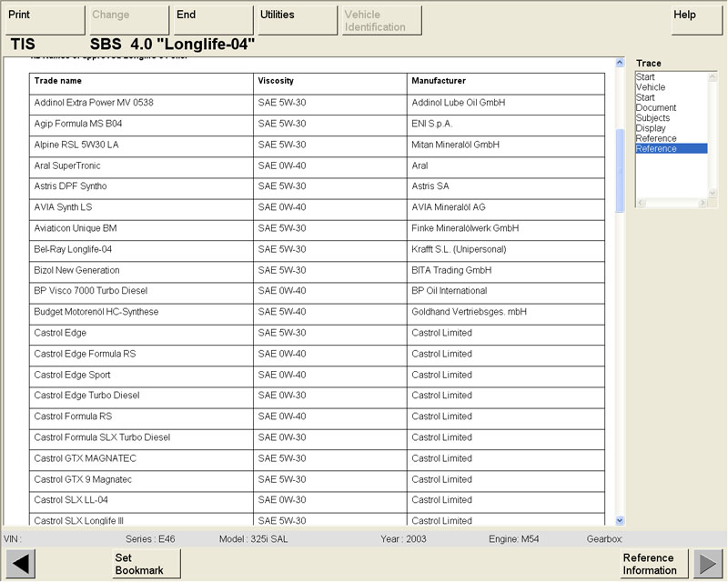The width and height of the screenshot is (728, 582).
Task: Open Reference Information
Action: pyautogui.click(x=654, y=564)
